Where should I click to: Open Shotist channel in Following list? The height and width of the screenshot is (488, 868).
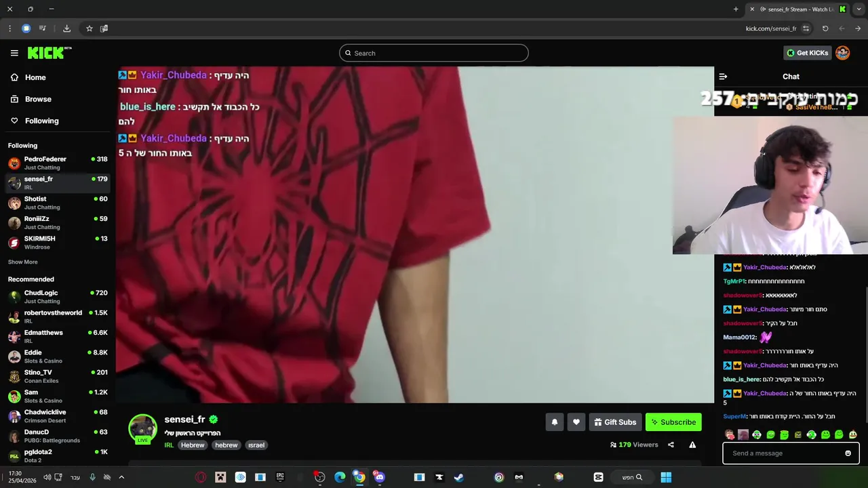[58, 203]
